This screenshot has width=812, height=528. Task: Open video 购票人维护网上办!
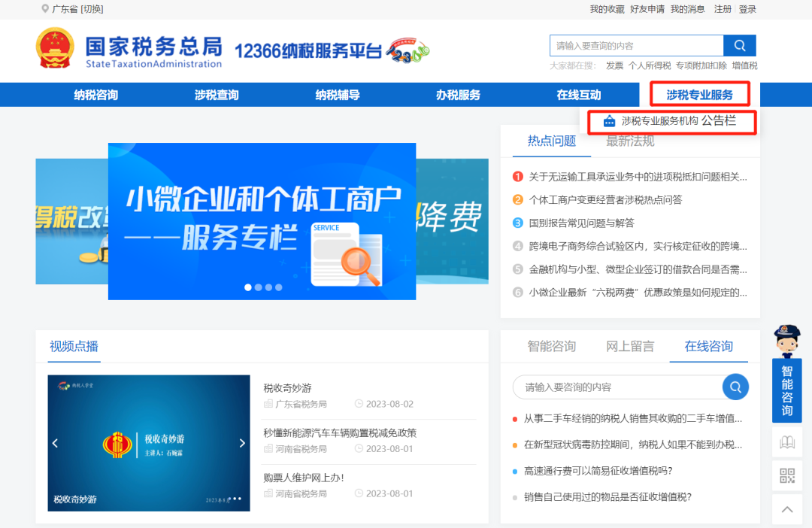click(304, 478)
